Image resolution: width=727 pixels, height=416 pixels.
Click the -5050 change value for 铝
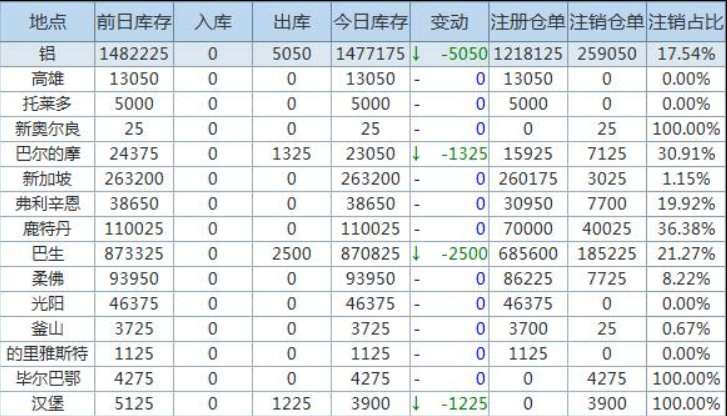pos(464,54)
